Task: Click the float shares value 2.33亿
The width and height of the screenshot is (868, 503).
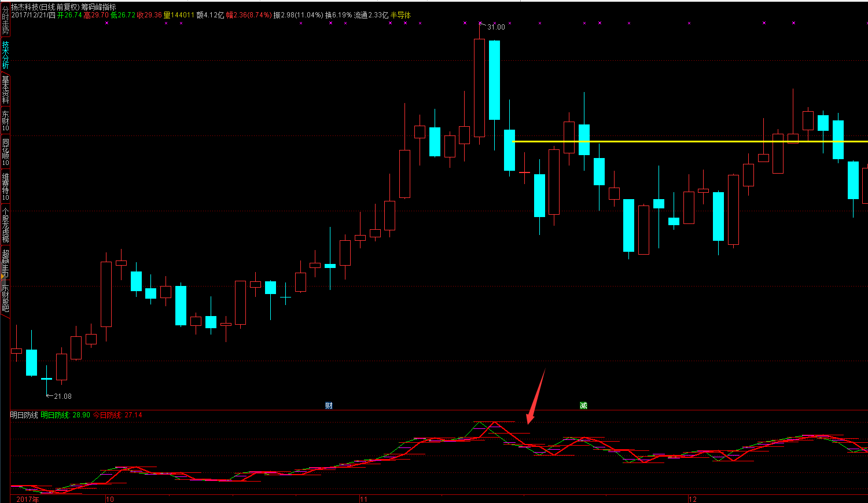Action: coord(378,15)
